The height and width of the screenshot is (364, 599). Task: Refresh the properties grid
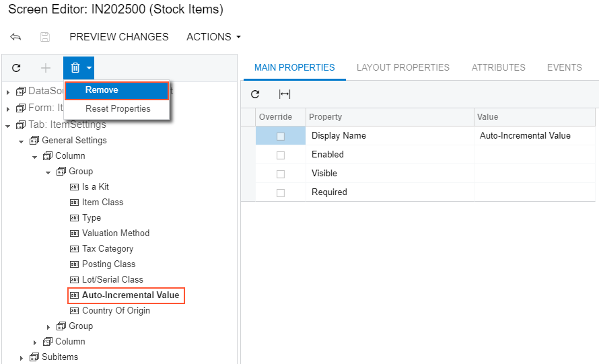(255, 94)
